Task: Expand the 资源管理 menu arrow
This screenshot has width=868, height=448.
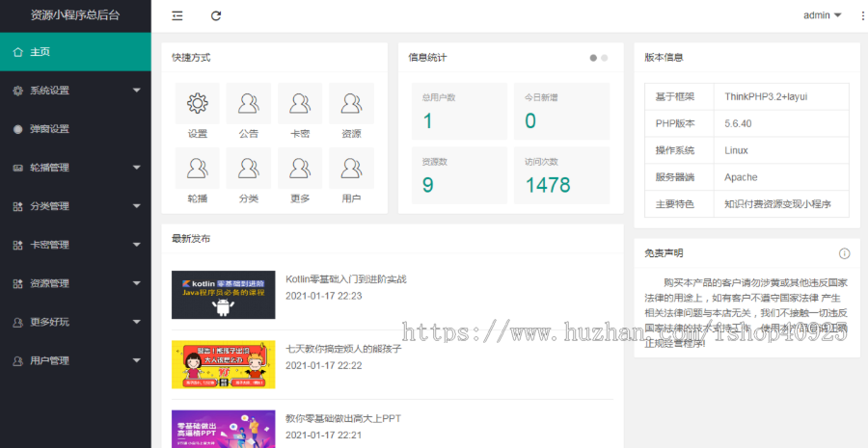Action: tap(137, 283)
